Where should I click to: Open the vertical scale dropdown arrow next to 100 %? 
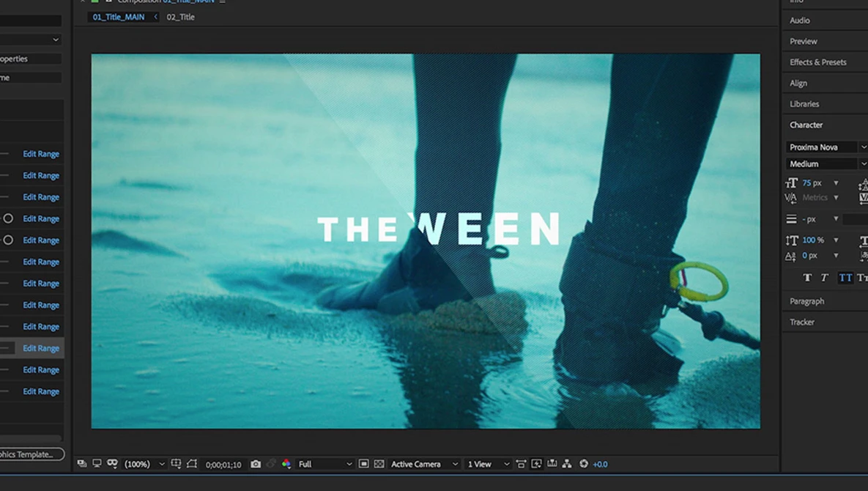(x=836, y=240)
